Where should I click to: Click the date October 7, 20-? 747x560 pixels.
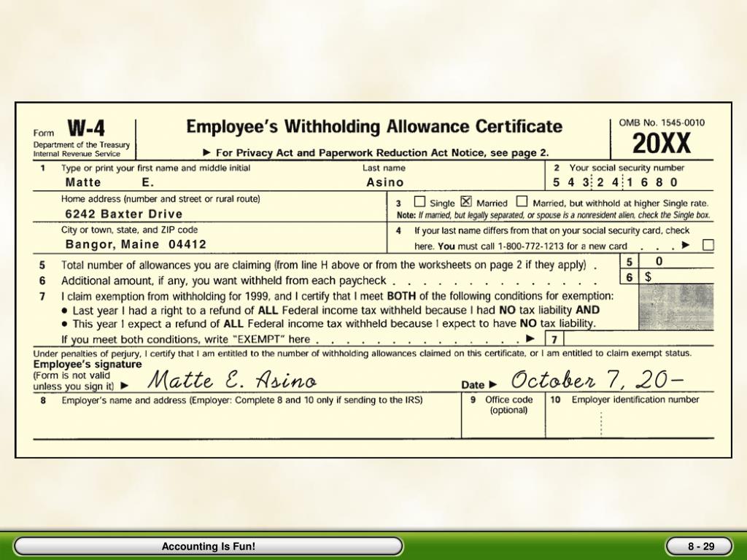point(598,379)
